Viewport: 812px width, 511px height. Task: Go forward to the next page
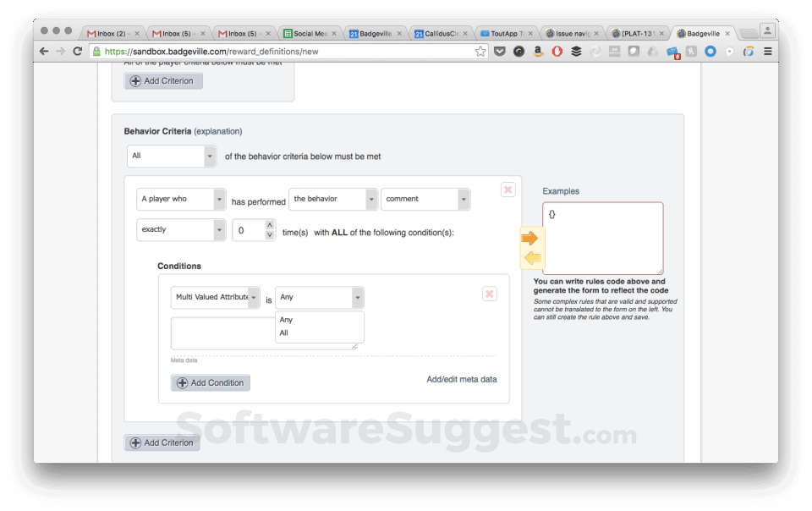point(61,52)
